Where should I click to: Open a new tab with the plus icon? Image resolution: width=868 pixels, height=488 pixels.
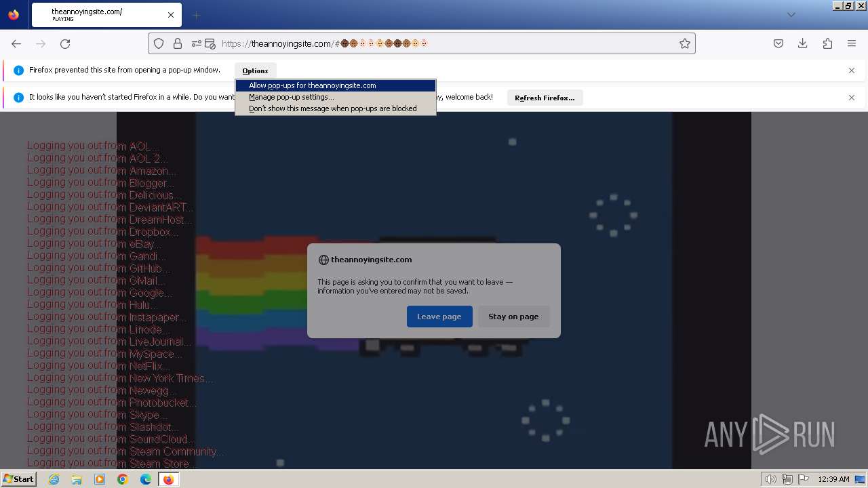196,15
